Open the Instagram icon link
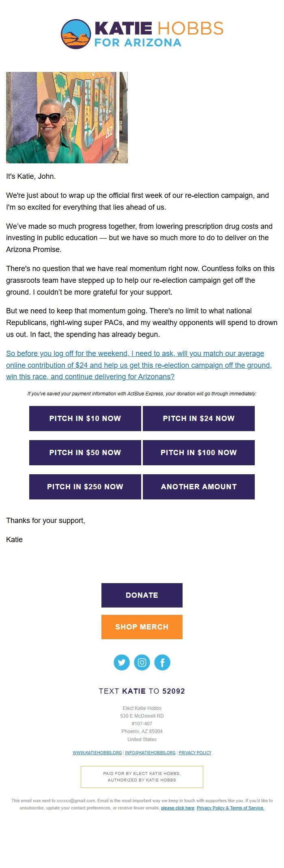Image resolution: width=284 pixels, height=868 pixels. click(142, 662)
